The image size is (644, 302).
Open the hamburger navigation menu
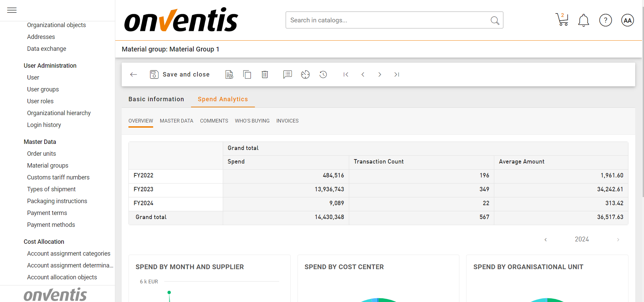[x=12, y=10]
